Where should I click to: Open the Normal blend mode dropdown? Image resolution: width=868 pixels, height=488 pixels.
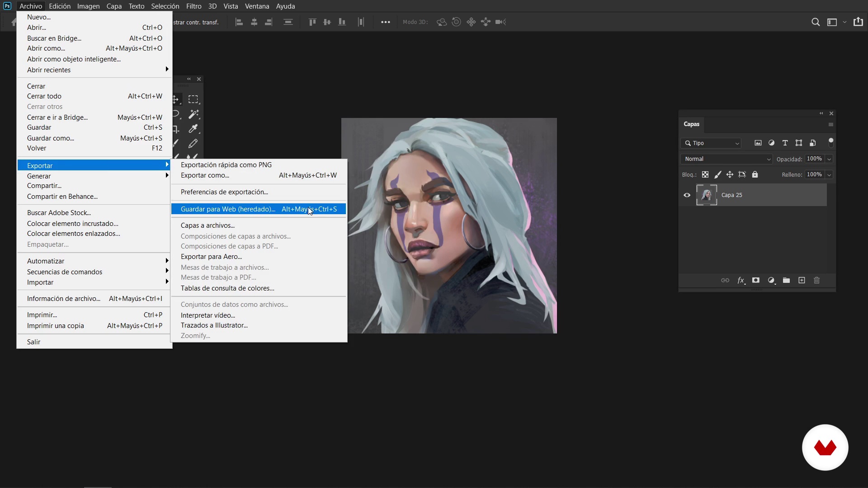point(726,159)
